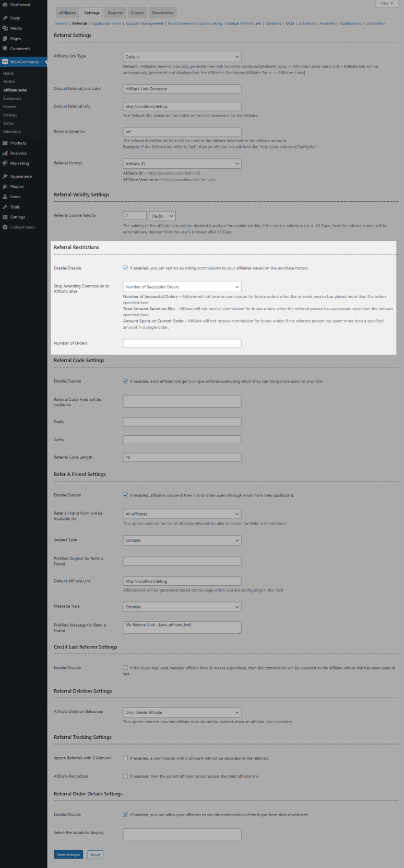Click the Save changes button
Screen dimensions: 404x868
pyautogui.click(x=68, y=854)
